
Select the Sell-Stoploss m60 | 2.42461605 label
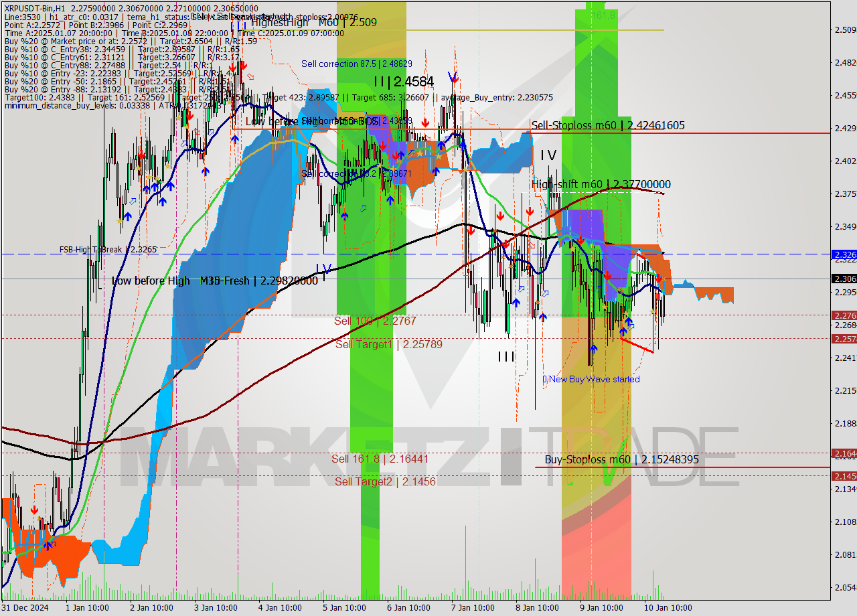pos(607,125)
